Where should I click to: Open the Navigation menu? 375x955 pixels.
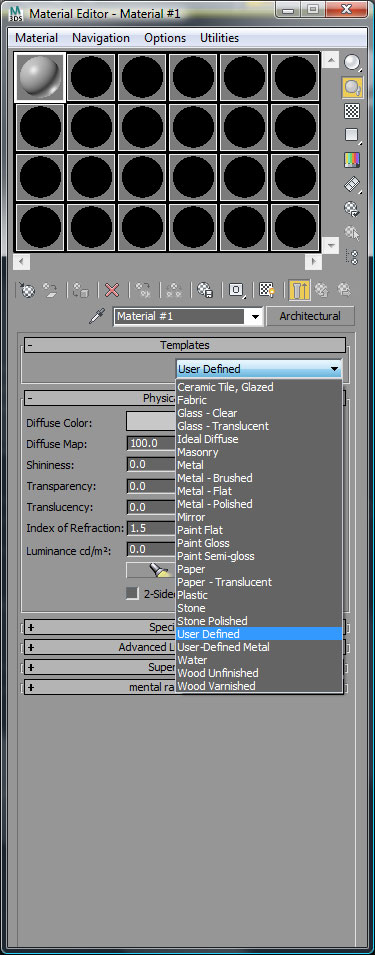coord(101,38)
